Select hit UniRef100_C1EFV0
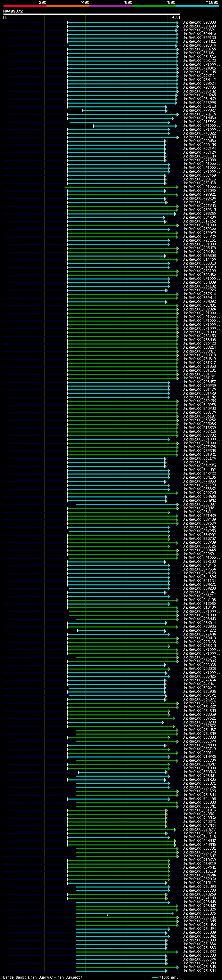 click(199, 122)
